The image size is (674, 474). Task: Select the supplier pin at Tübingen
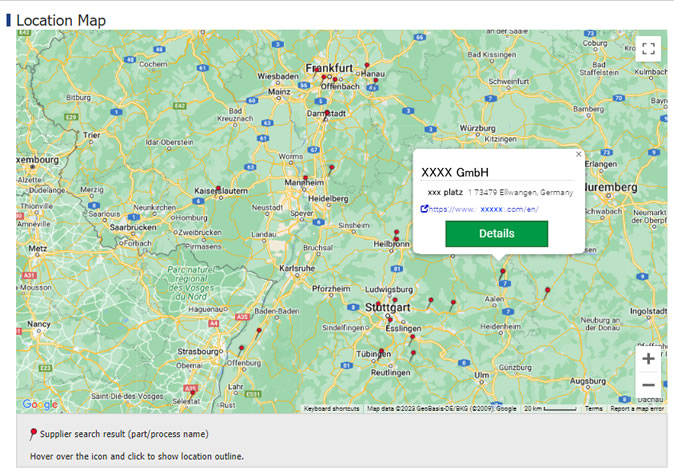coord(381,351)
